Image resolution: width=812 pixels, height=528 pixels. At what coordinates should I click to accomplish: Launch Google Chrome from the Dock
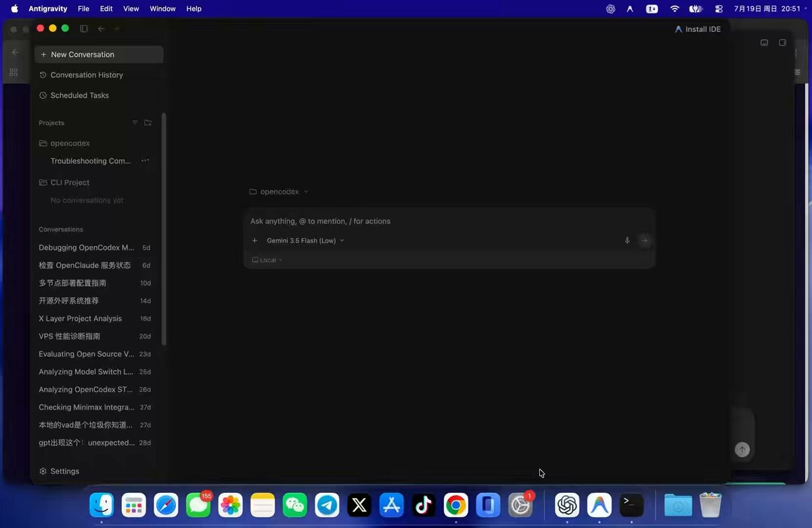(456, 505)
